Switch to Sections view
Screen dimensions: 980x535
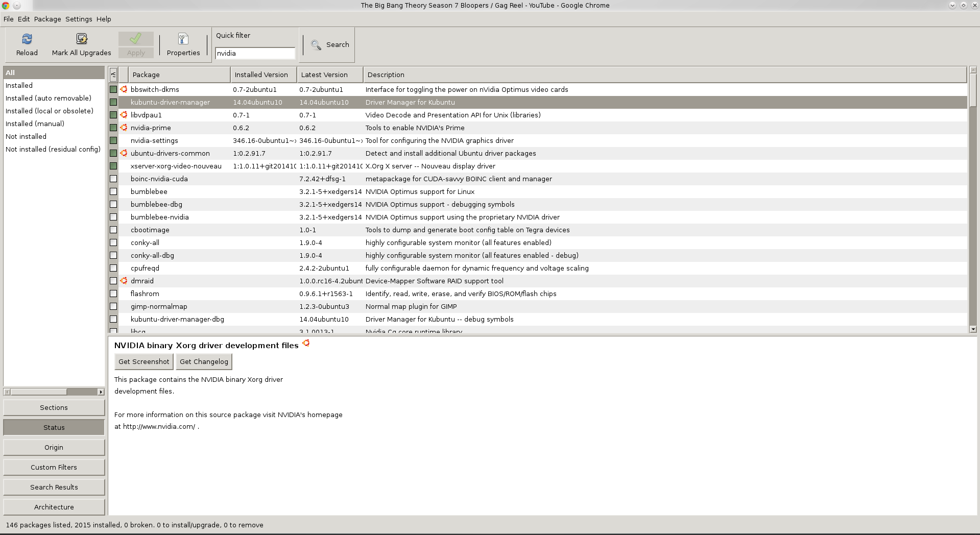click(54, 407)
